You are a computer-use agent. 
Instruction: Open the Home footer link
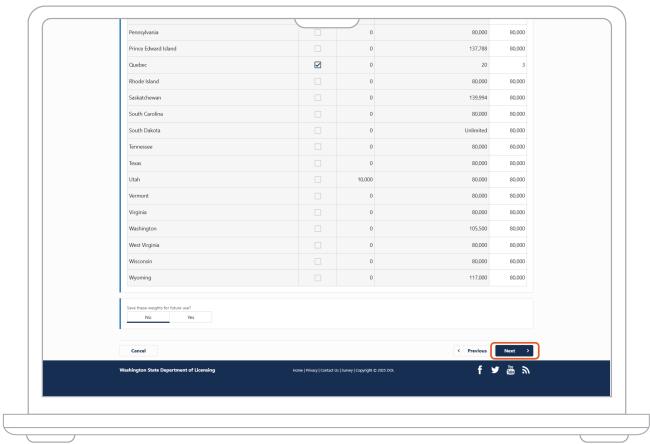(298, 370)
